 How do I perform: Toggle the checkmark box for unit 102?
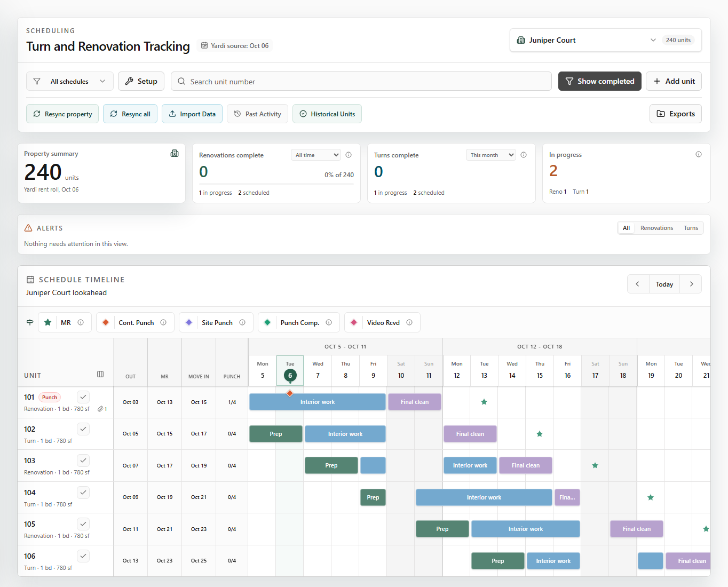[83, 429]
